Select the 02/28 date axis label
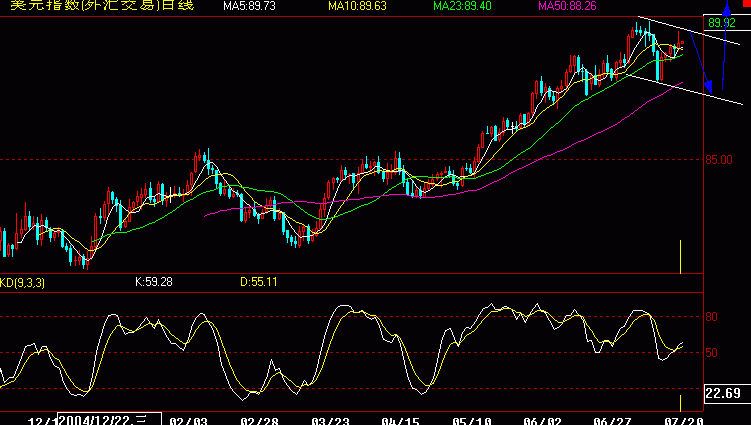Image resolution: width=751 pixels, height=425 pixels. pos(259,421)
